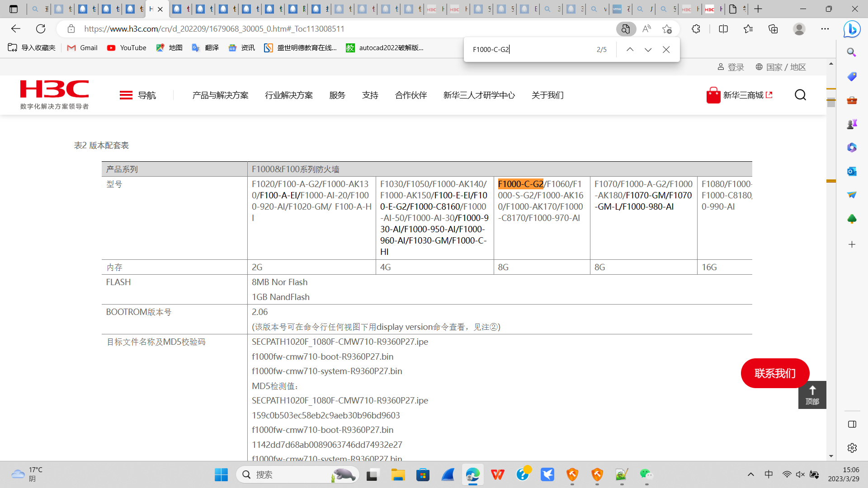Click the Read aloud icon in address bar

[x=646, y=29]
